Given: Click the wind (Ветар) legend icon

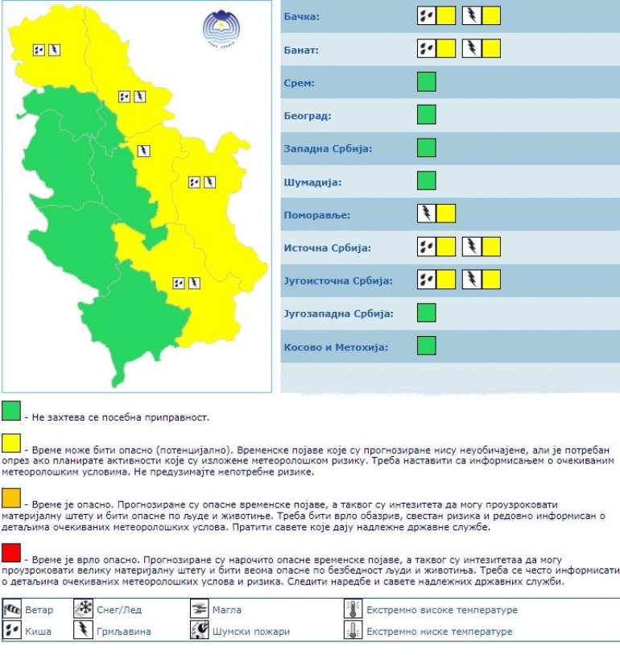Looking at the screenshot, I should pos(12,610).
